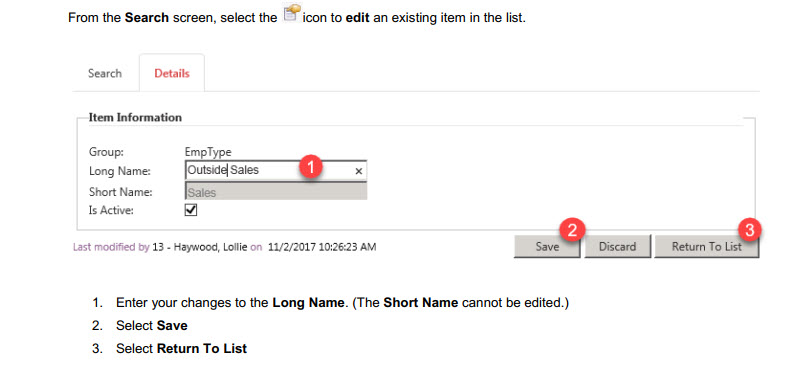The height and width of the screenshot is (365, 791).
Task: Click the EmpType group value
Action: 208,151
